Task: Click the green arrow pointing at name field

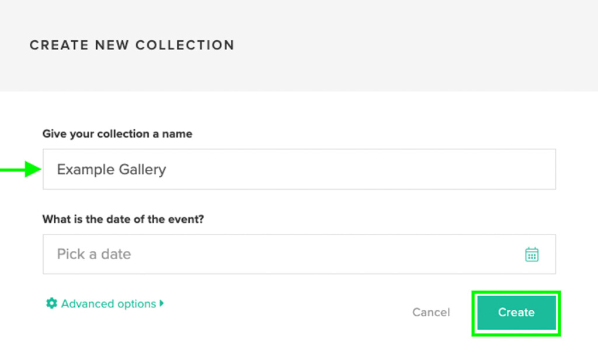Action: coord(20,169)
